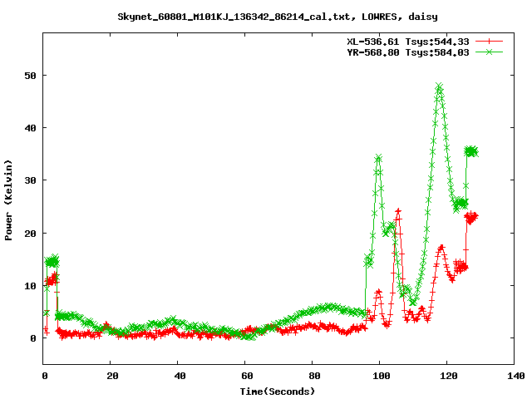
Task: Click the x-axis tick label 140
Action: click(515, 376)
